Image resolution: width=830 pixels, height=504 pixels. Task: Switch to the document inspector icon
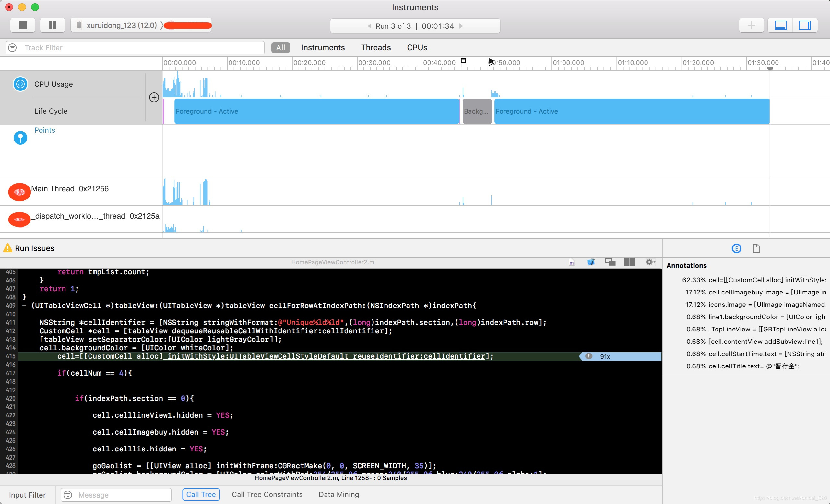click(756, 249)
